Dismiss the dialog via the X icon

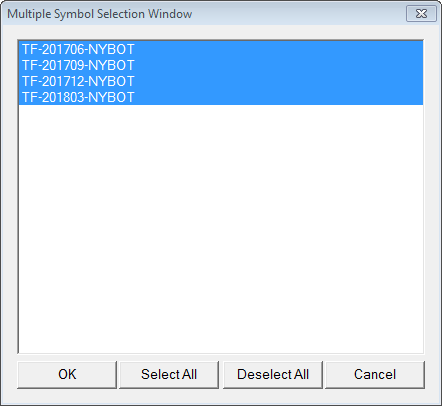click(421, 14)
